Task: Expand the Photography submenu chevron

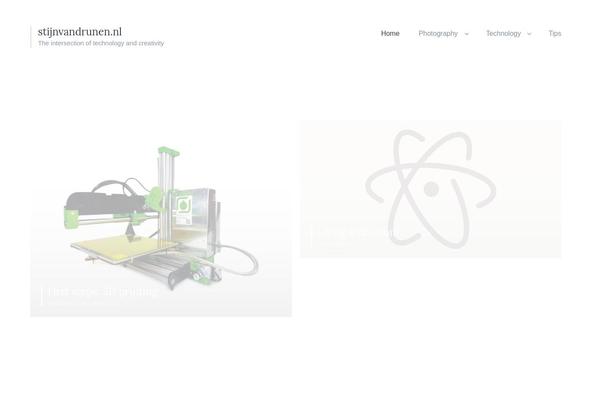Action: pyautogui.click(x=466, y=34)
